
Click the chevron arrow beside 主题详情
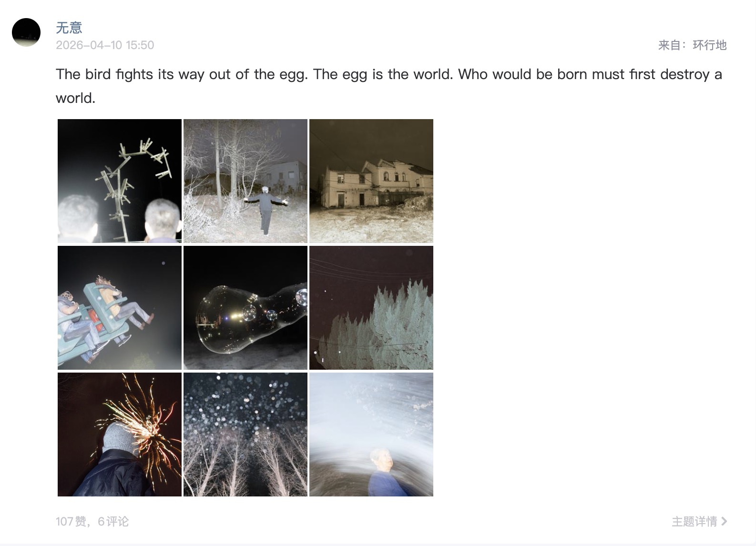(724, 522)
